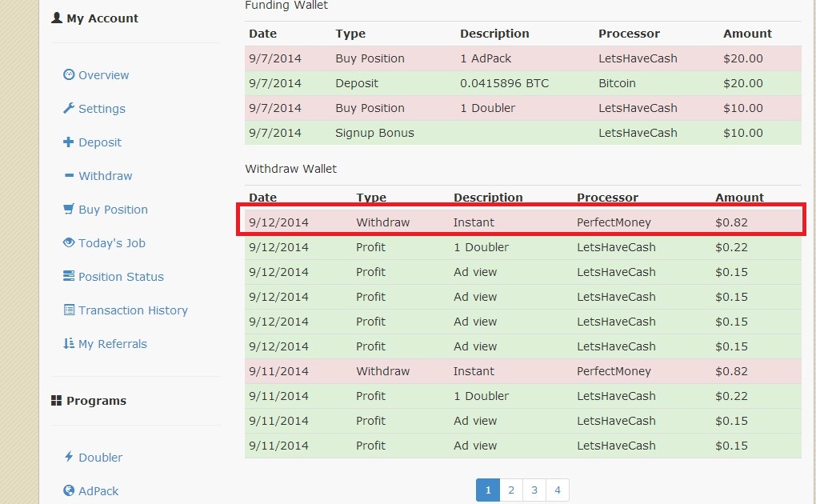Click the Position Status icon
Screen dimensions: 816x504
[x=69, y=277]
